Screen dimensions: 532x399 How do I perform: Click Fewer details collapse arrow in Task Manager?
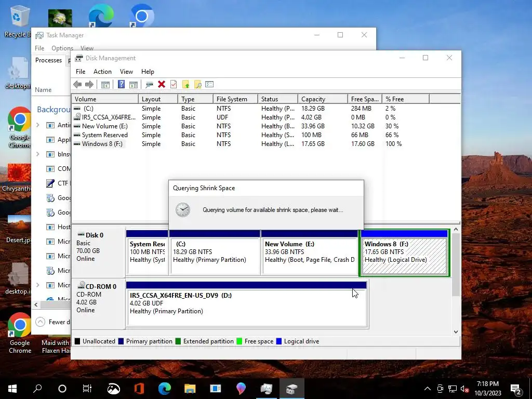(41, 322)
